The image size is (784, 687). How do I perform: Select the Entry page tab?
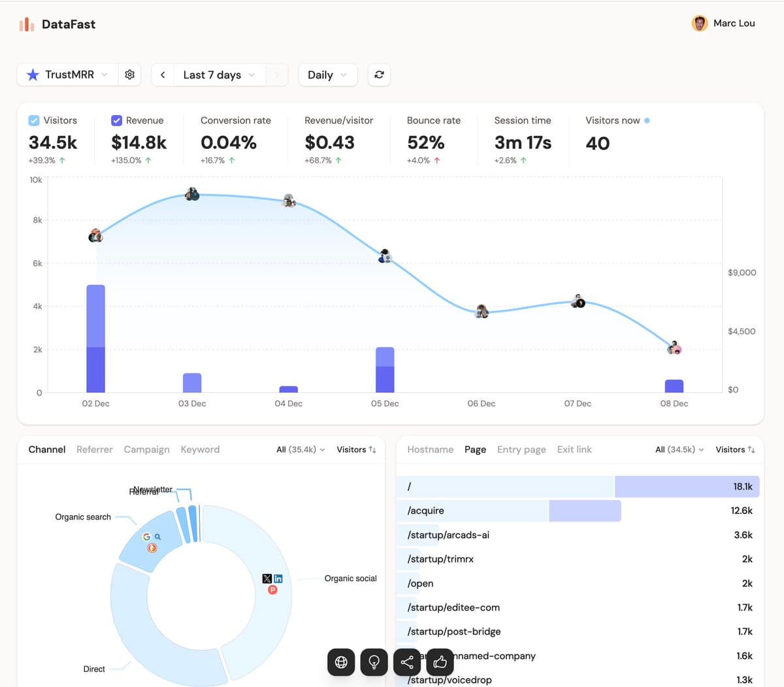521,450
